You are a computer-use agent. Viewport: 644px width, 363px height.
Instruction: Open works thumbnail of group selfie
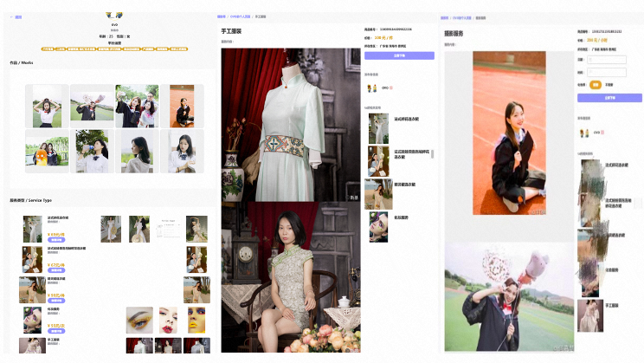tap(137, 106)
